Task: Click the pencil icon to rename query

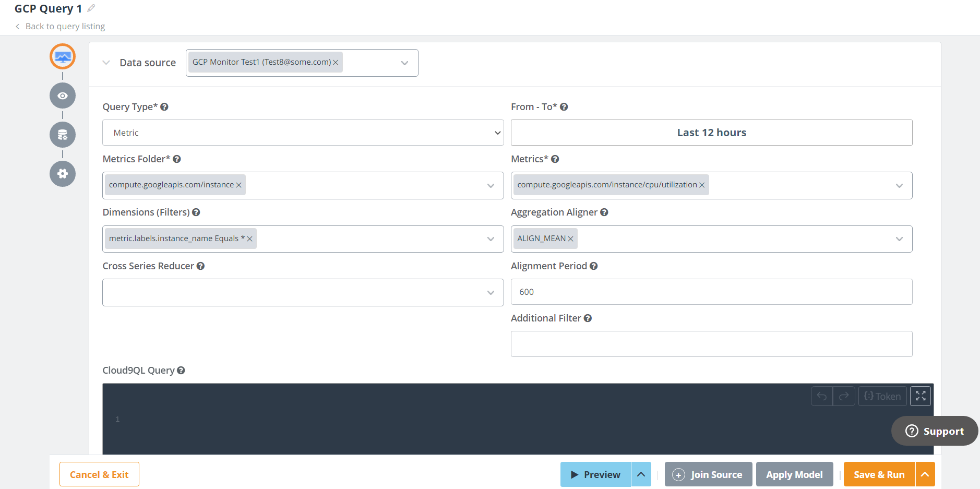Action: 91,8
